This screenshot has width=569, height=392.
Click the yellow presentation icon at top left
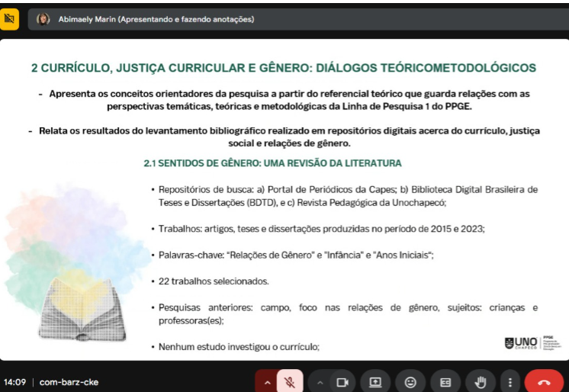(10, 19)
